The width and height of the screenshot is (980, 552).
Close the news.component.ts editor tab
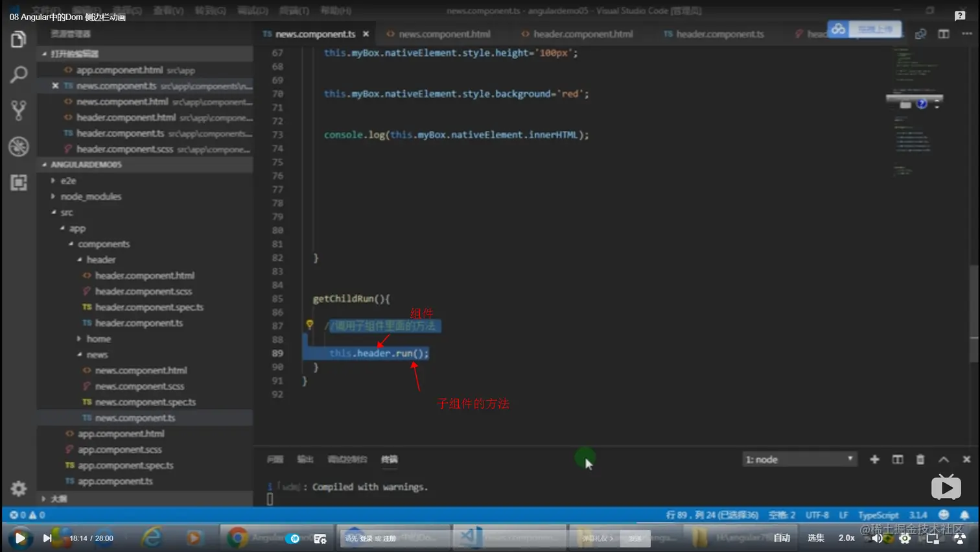pyautogui.click(x=366, y=34)
